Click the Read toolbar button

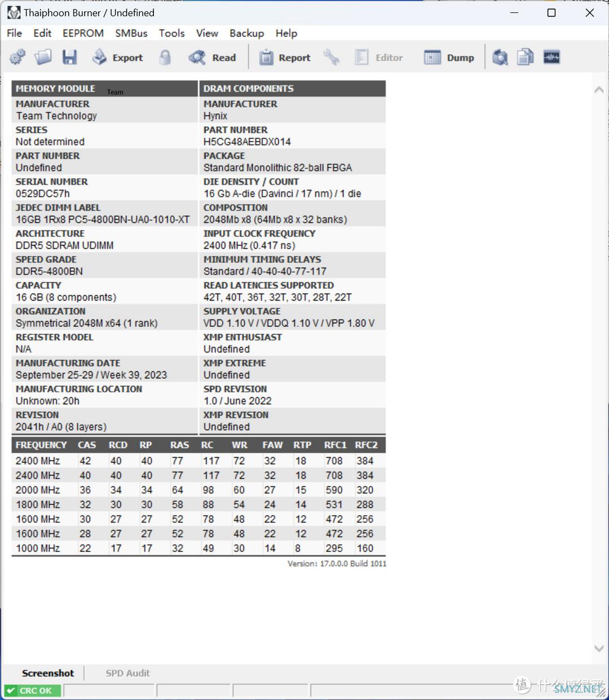coord(213,57)
